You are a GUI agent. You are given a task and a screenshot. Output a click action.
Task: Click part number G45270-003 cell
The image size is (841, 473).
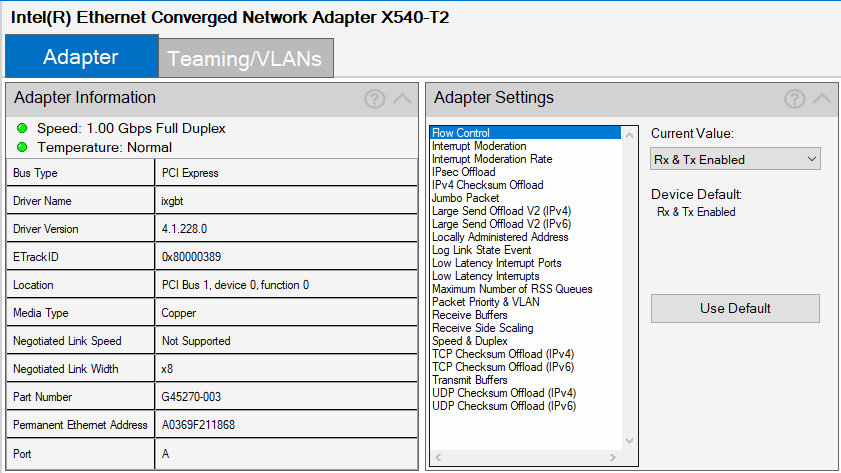[286, 397]
